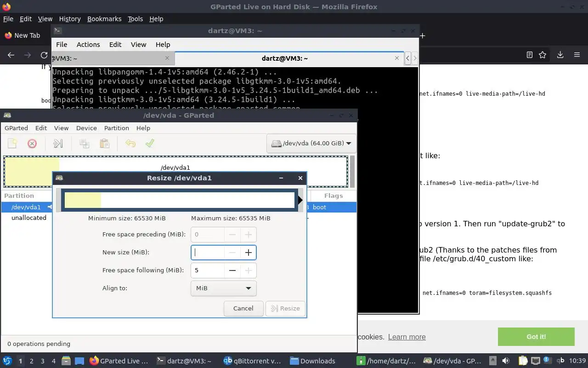
Task: Click the show desktop icon in the panel
Action: pos(79,361)
